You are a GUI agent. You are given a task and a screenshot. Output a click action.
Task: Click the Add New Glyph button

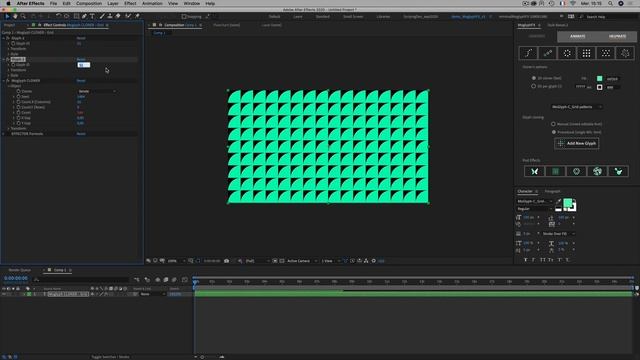pyautogui.click(x=577, y=144)
